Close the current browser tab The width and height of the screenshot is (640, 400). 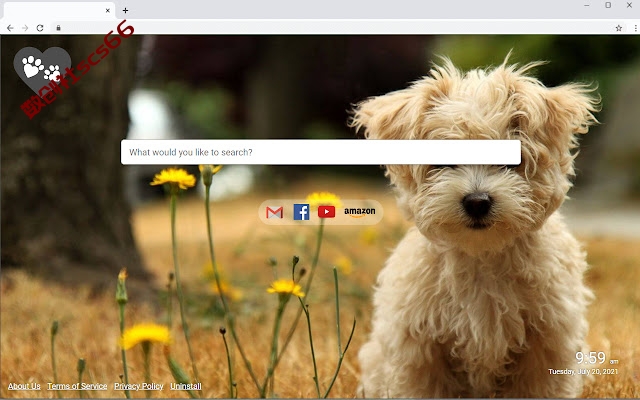[x=108, y=11]
